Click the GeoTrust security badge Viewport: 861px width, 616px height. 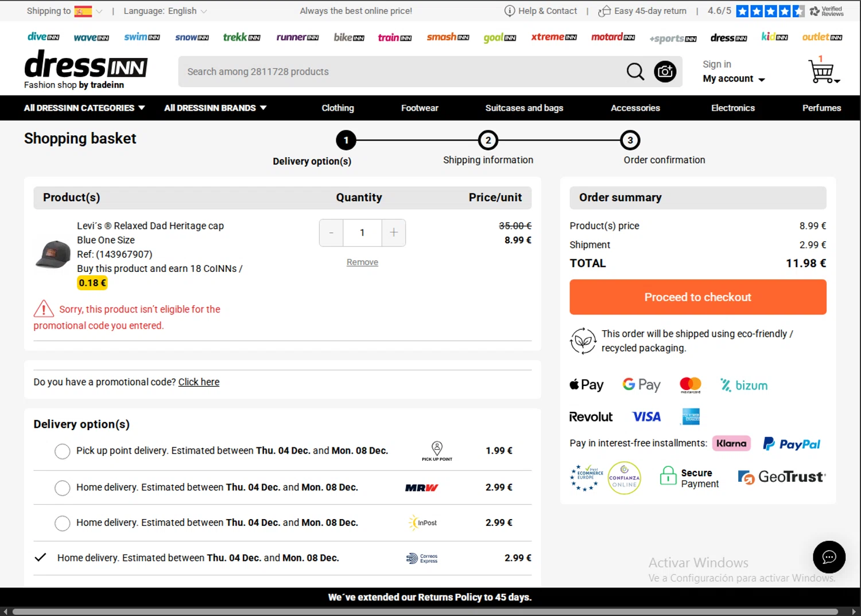(782, 477)
